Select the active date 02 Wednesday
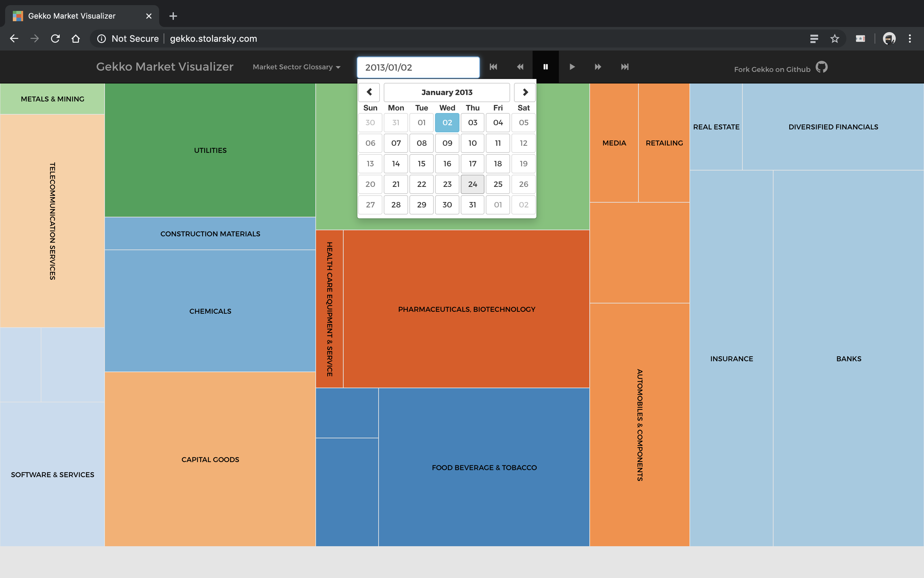924x578 pixels. pyautogui.click(x=447, y=123)
